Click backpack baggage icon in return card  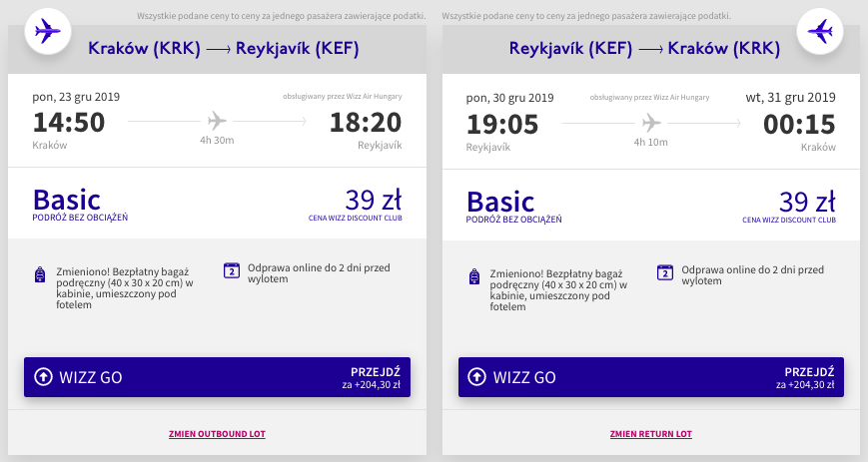pyautogui.click(x=474, y=276)
